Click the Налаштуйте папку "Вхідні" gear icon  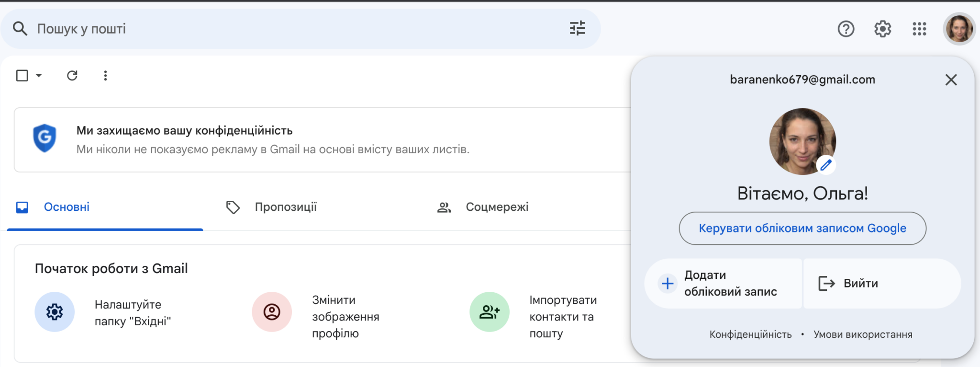55,312
